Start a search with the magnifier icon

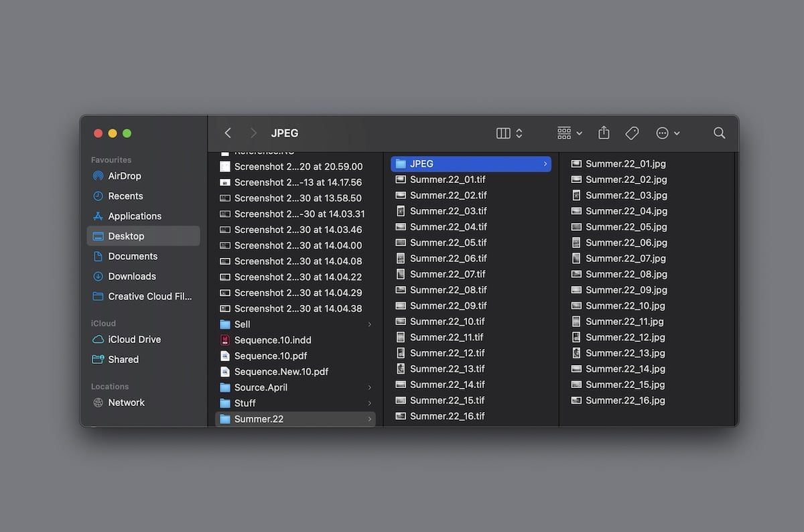[x=719, y=133]
